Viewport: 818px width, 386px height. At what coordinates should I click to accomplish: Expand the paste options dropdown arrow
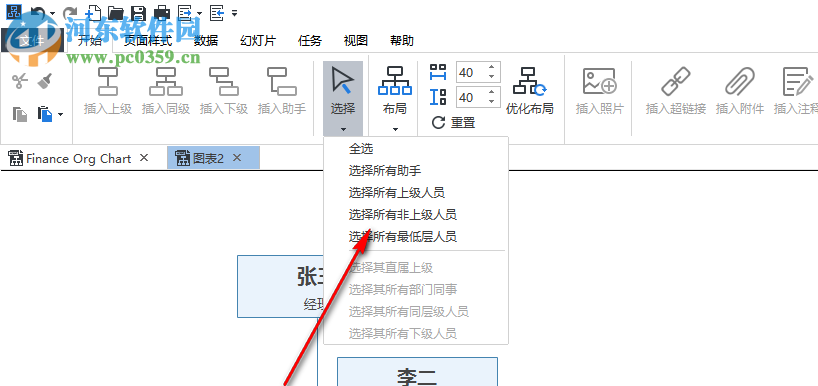point(61,114)
